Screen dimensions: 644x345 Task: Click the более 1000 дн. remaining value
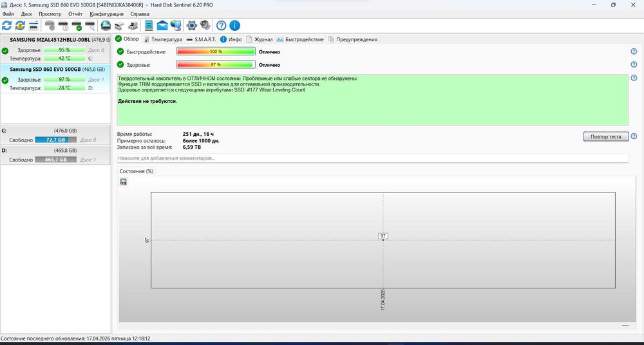coord(201,140)
